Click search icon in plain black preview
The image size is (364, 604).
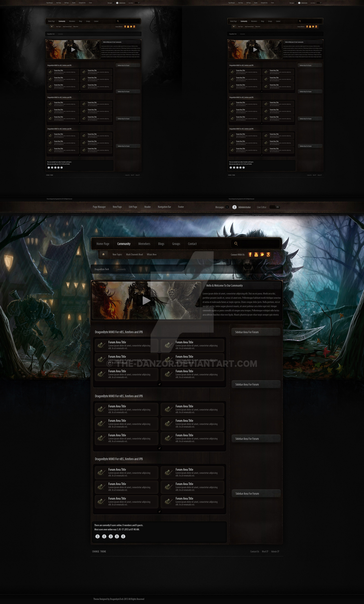click(300, 21)
